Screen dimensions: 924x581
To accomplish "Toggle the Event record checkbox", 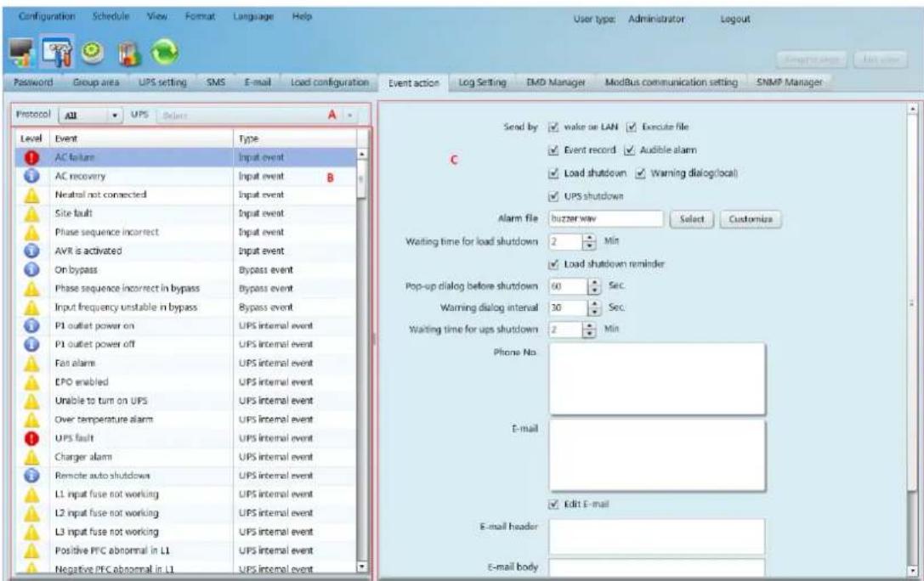I will (x=553, y=150).
